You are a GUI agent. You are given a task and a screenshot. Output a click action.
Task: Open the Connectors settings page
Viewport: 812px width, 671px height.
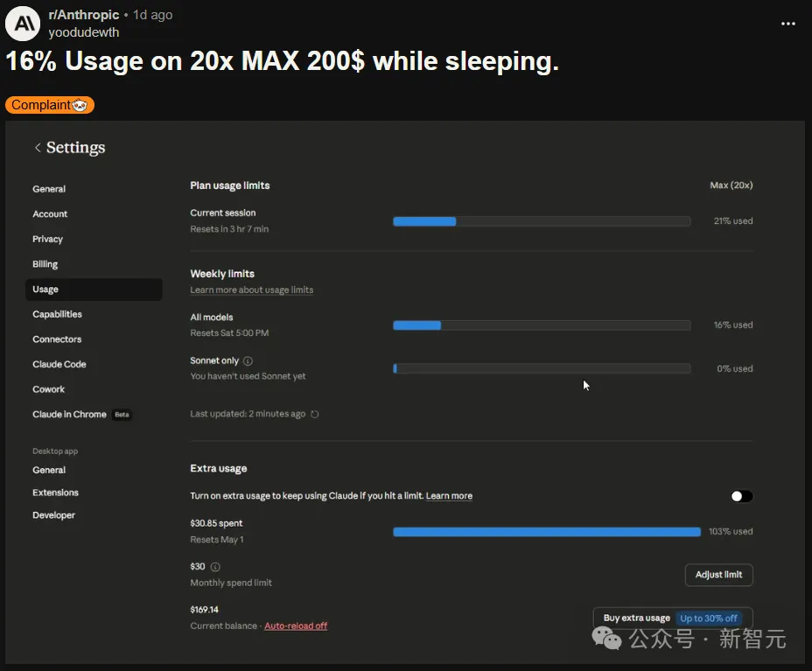[57, 339]
